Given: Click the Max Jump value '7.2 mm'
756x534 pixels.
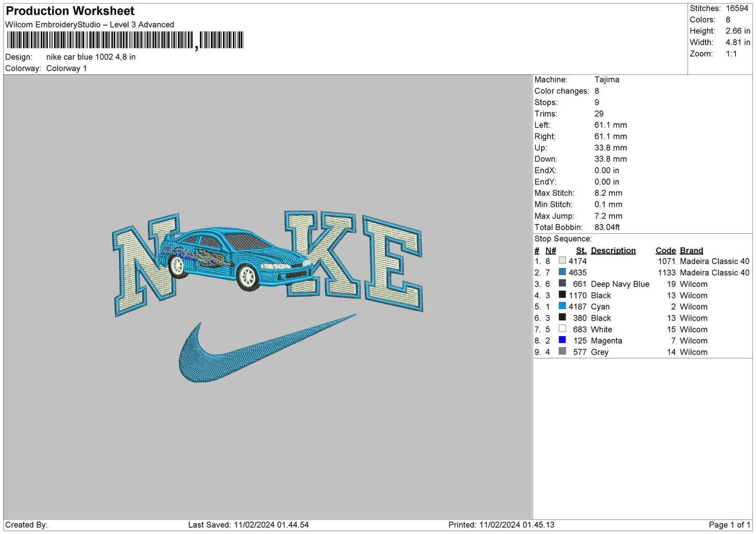Looking at the screenshot, I should [608, 216].
